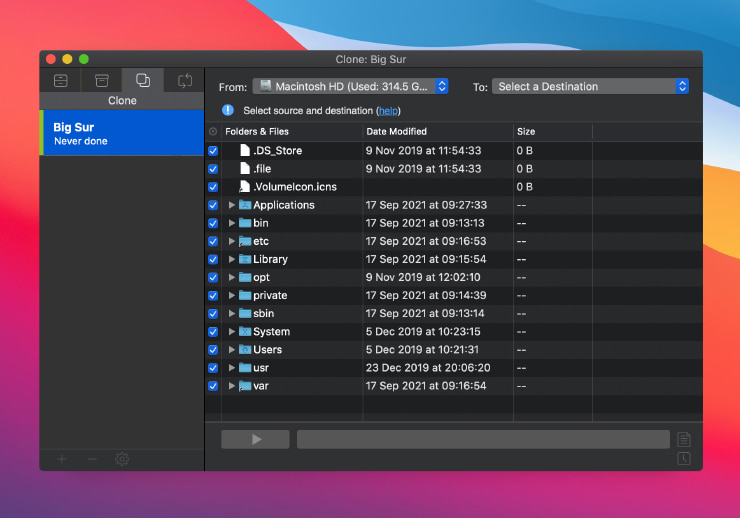Click the .file document icon
This screenshot has width=740, height=518.
[244, 168]
